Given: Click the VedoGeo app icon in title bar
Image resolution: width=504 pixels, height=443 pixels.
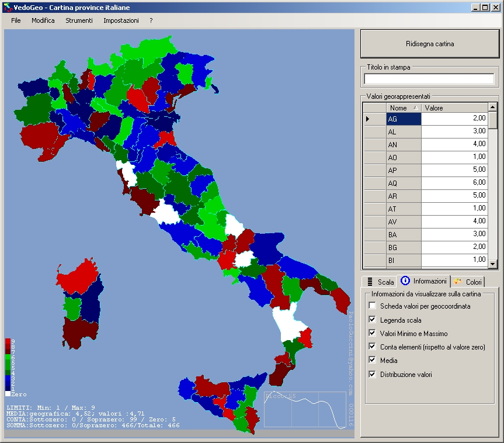Looking at the screenshot, I should click(8, 8).
